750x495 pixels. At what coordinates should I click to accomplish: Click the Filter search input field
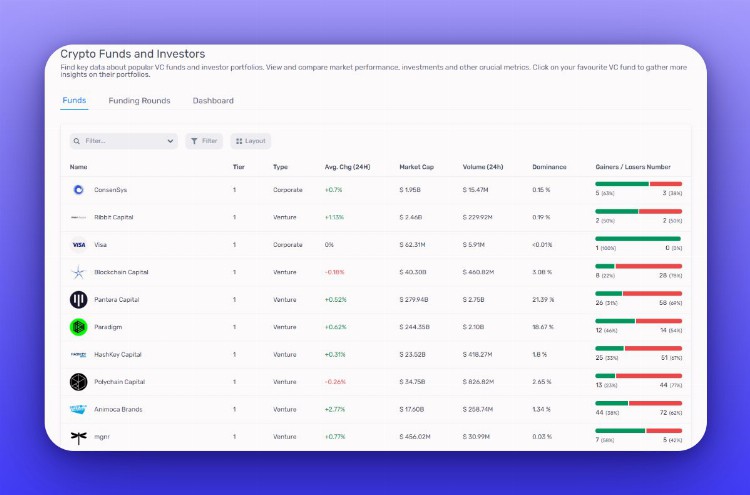(x=120, y=141)
